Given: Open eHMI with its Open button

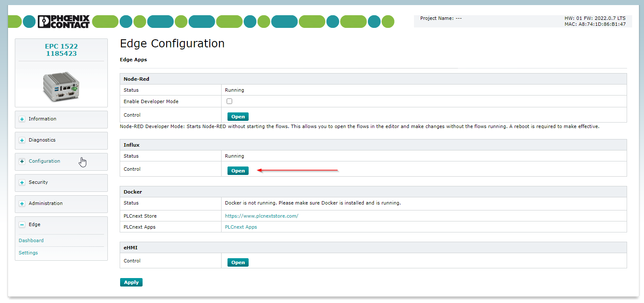Looking at the screenshot, I should pos(238,262).
